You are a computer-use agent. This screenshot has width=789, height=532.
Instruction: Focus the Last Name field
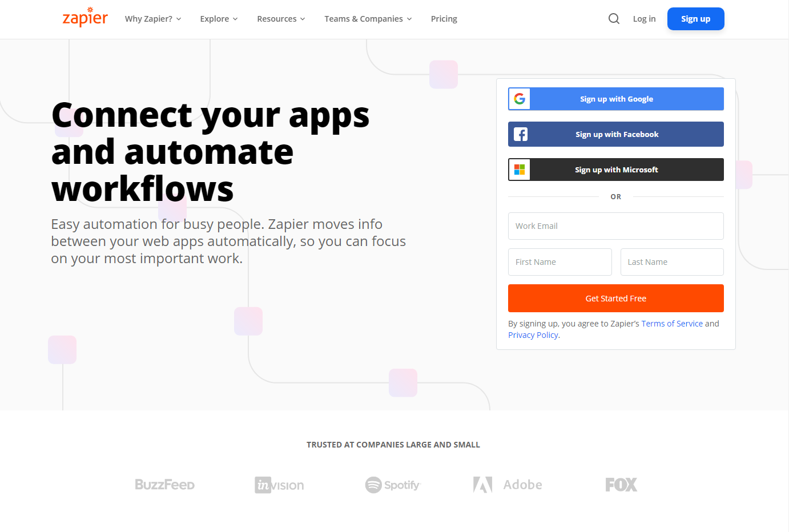point(672,262)
